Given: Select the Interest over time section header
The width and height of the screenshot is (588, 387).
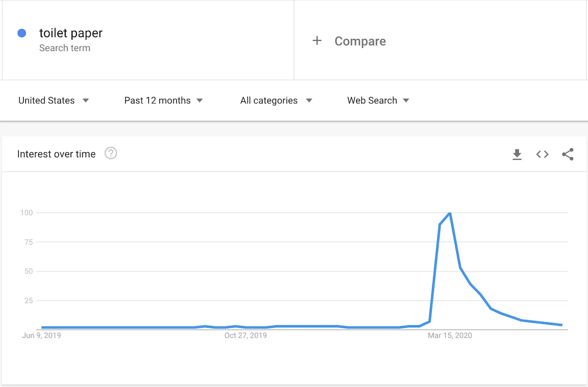Looking at the screenshot, I should click(x=56, y=153).
